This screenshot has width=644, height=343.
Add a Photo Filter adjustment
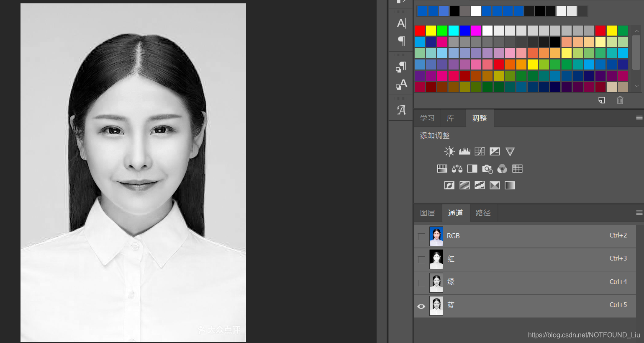[487, 169]
